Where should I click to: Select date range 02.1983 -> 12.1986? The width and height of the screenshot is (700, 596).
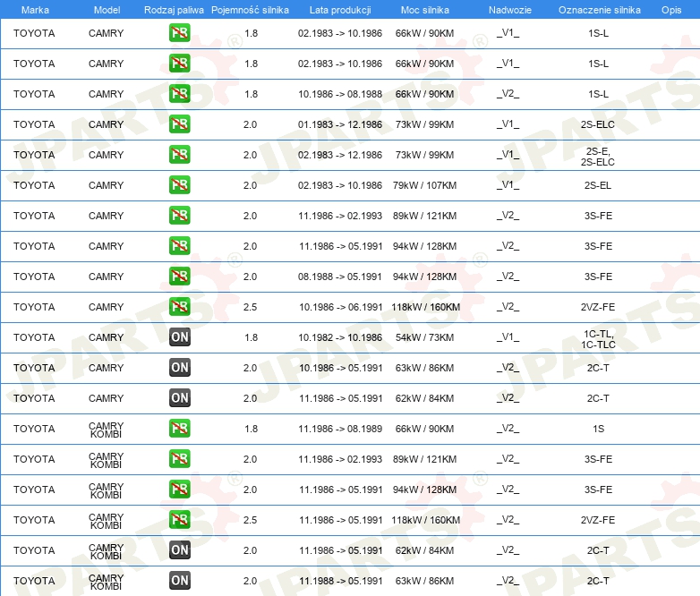coord(340,155)
